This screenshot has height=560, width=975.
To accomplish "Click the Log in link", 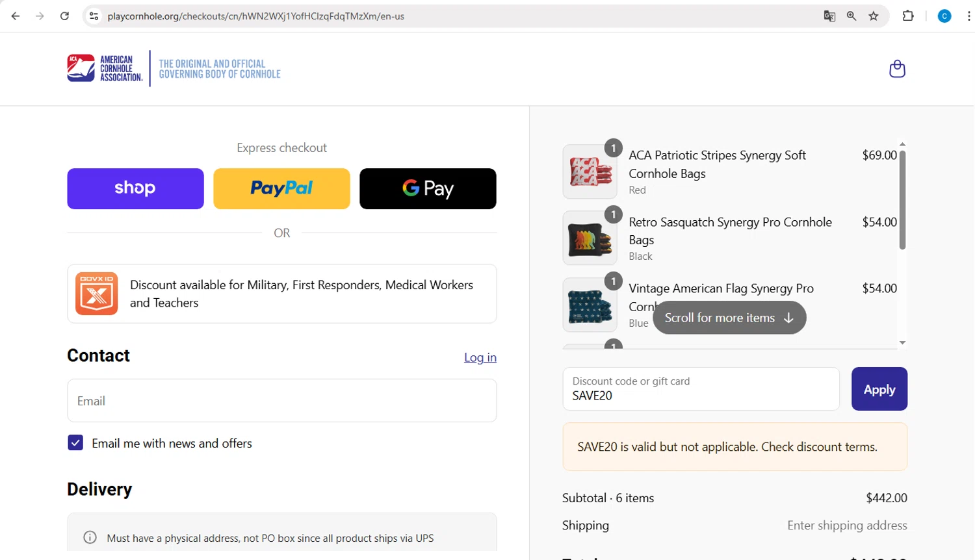I will [x=480, y=357].
